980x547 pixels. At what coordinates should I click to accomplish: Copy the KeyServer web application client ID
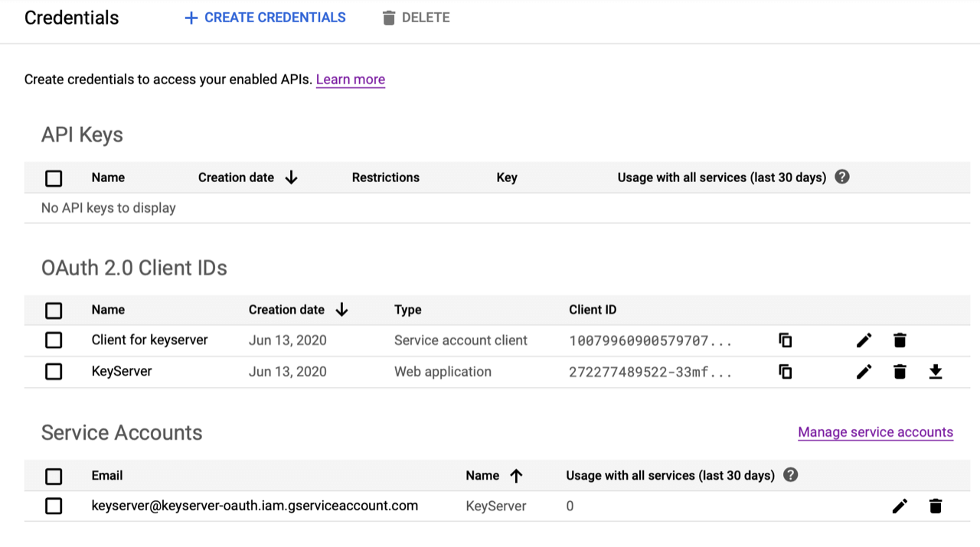[785, 372]
